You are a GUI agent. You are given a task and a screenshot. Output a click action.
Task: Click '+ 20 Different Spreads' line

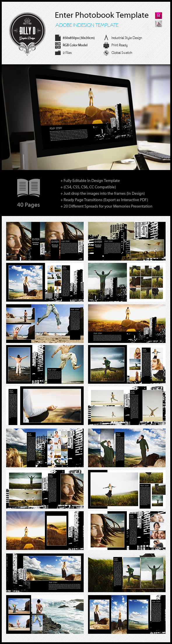pos(106,206)
